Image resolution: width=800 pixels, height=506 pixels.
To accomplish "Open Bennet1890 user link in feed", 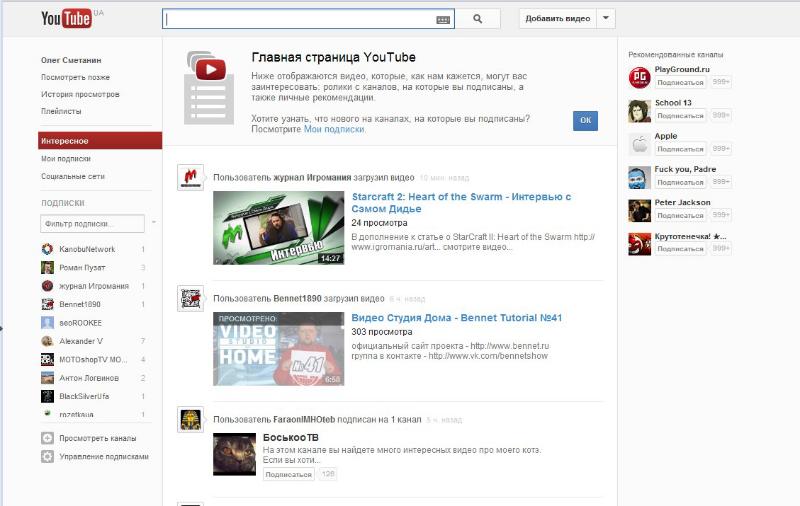I will click(297, 298).
